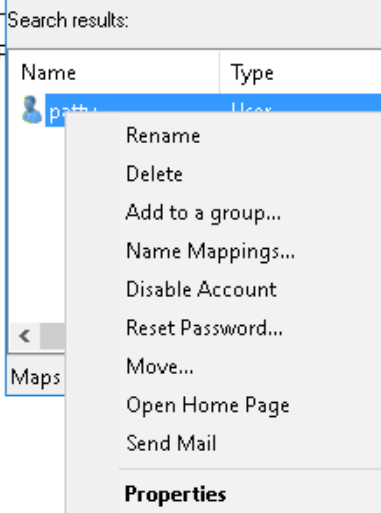Choose Send Mail from the menu

click(171, 443)
